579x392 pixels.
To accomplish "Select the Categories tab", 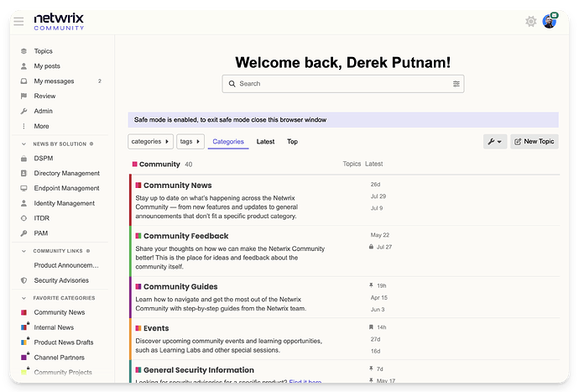I will coord(228,142).
